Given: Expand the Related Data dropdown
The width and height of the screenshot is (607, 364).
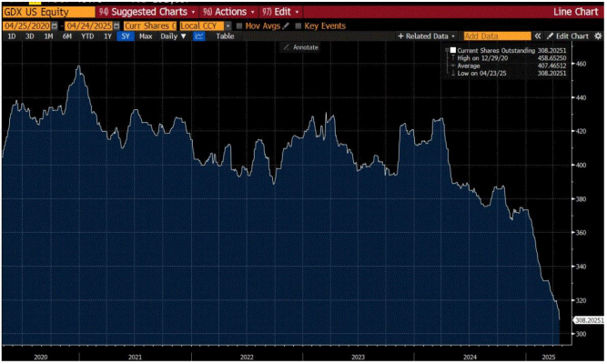Looking at the screenshot, I should point(425,36).
